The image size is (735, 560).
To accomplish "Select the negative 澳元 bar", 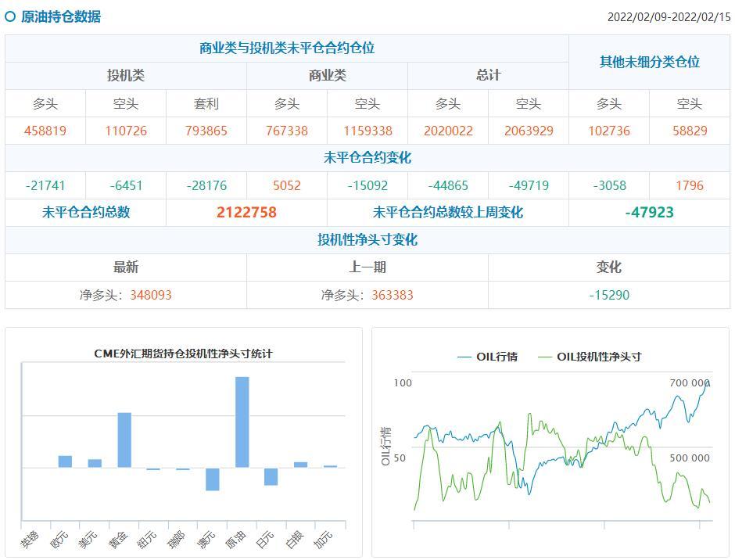I will click(213, 479).
